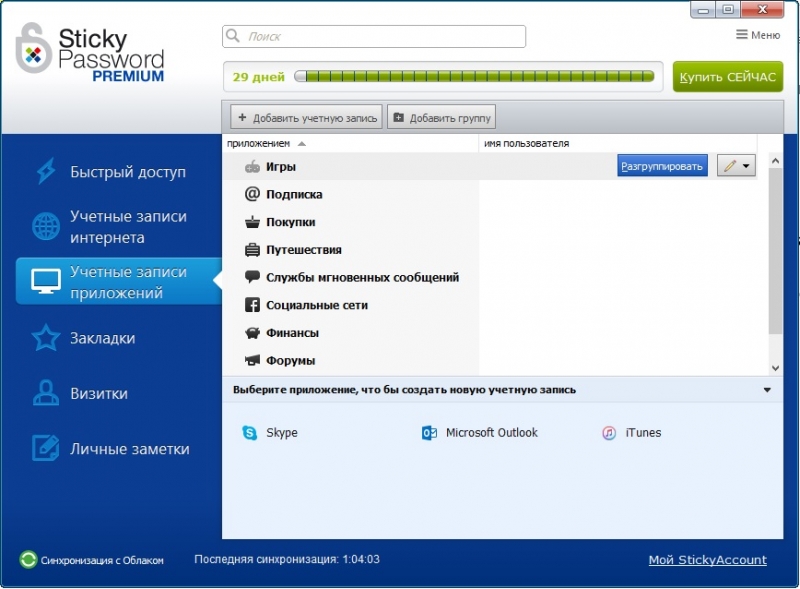Click Добавить группу button
The width and height of the screenshot is (800, 589).
441,117
